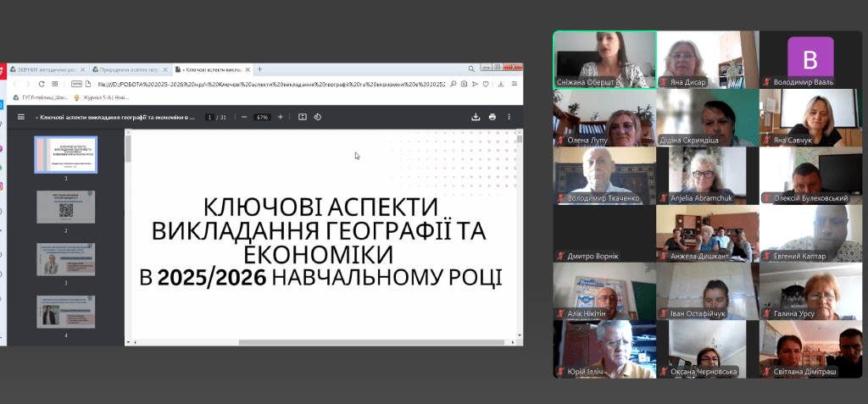Add page to bookmarks heart icon
The width and height of the screenshot is (868, 404).
(x=486, y=84)
